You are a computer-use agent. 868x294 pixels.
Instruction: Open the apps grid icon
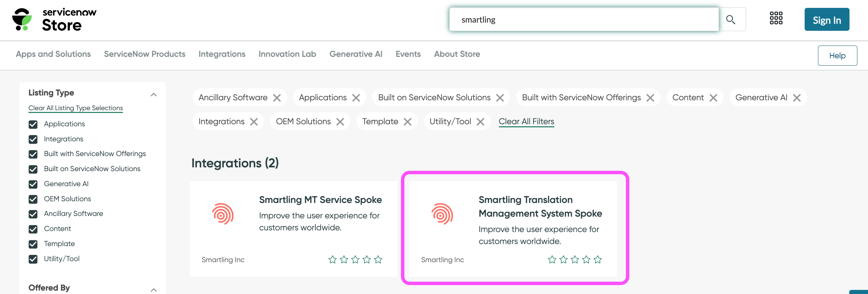click(x=776, y=18)
